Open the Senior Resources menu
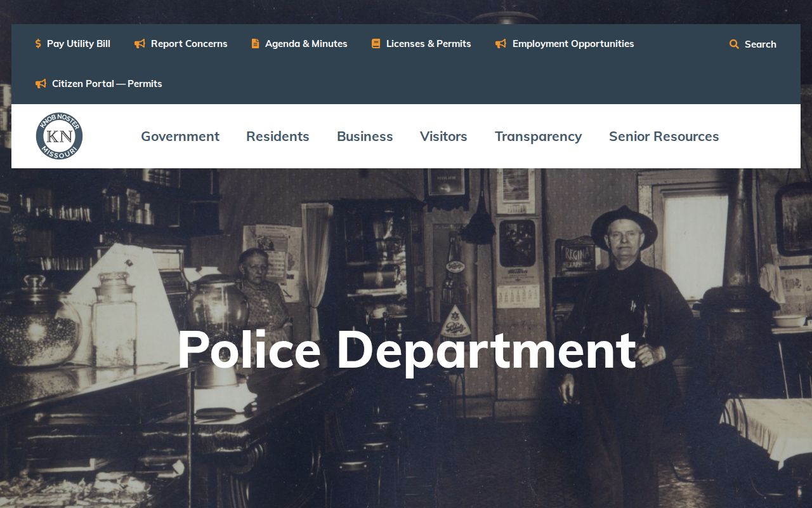Viewport: 812px width, 508px height. [x=664, y=137]
